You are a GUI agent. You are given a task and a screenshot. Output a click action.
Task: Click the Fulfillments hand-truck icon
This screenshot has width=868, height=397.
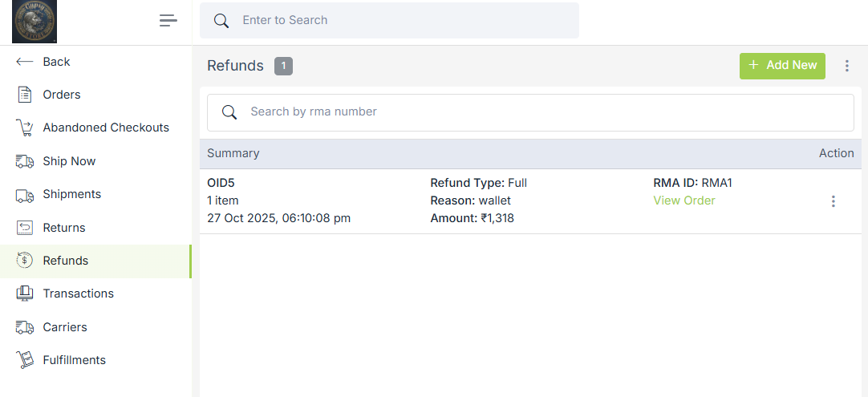tap(25, 360)
